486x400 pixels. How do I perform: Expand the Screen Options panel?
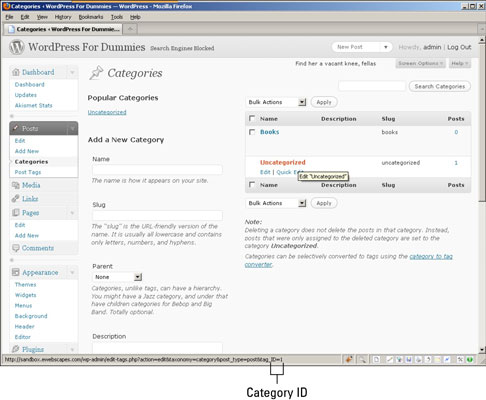click(421, 63)
